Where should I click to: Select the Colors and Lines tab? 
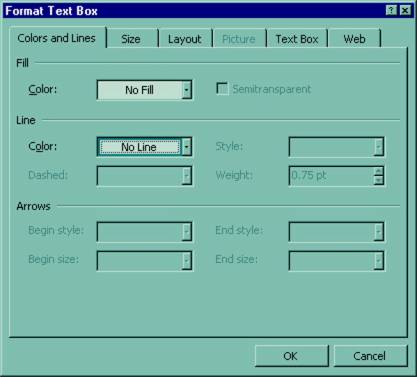pos(57,38)
